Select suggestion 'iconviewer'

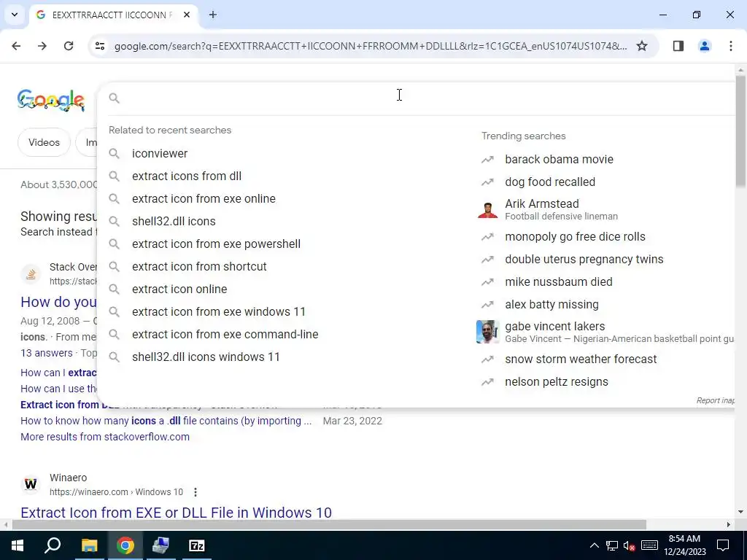(x=160, y=153)
